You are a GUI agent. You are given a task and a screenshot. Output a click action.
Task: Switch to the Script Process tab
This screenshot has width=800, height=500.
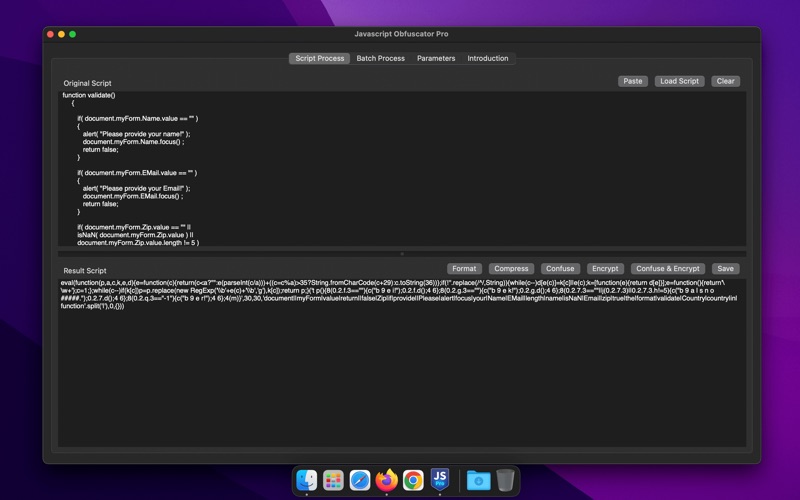pyautogui.click(x=320, y=58)
